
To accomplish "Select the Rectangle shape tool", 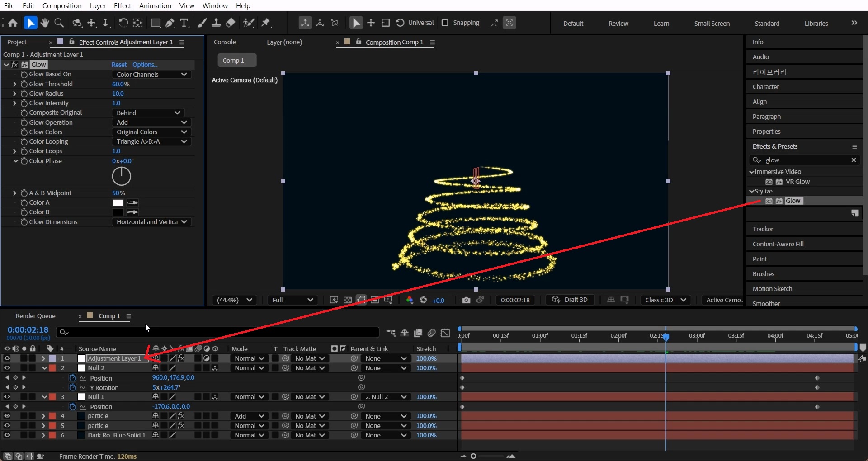I will (156, 23).
